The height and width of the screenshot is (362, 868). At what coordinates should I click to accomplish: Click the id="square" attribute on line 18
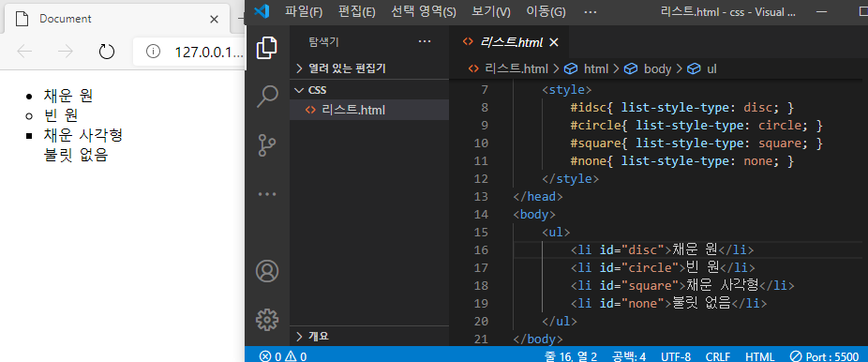(x=639, y=285)
